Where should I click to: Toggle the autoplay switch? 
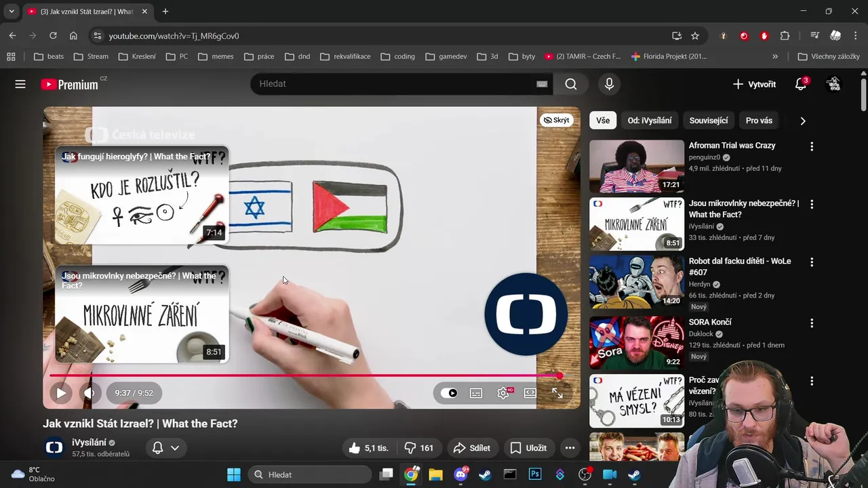449,393
